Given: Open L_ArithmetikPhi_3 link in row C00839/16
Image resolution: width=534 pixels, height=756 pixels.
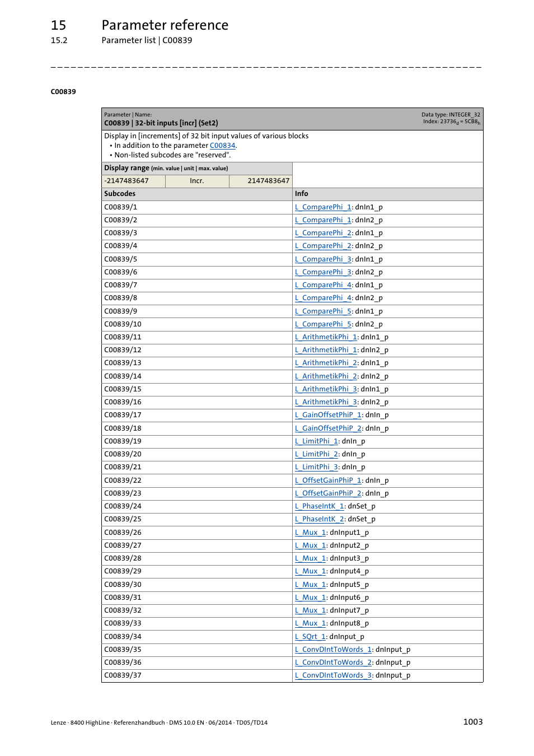Looking at the screenshot, I should pyautogui.click(x=326, y=402).
